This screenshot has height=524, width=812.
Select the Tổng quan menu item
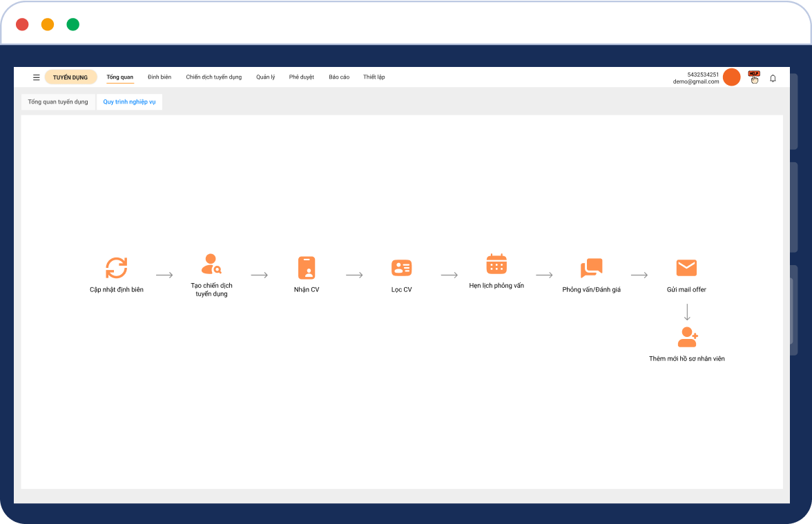click(119, 77)
